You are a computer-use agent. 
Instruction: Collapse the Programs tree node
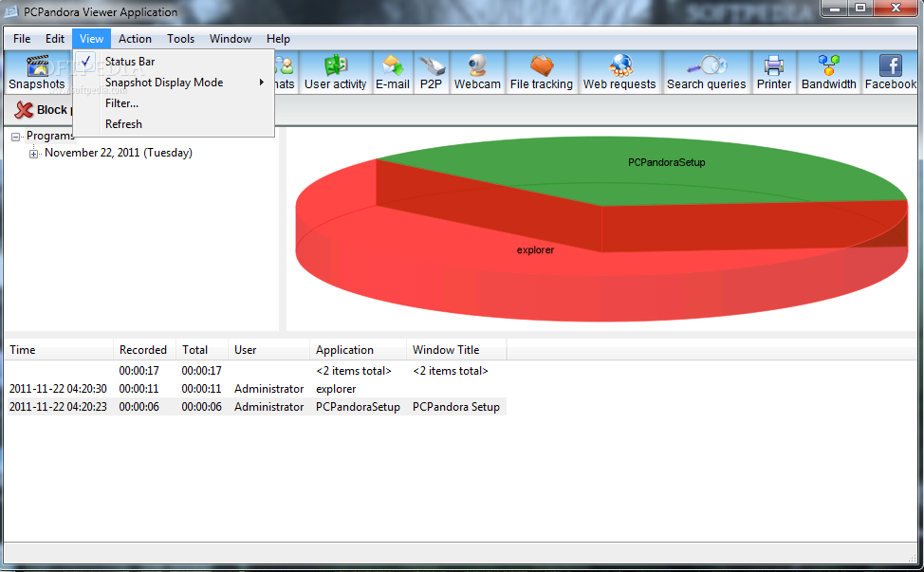point(16,137)
